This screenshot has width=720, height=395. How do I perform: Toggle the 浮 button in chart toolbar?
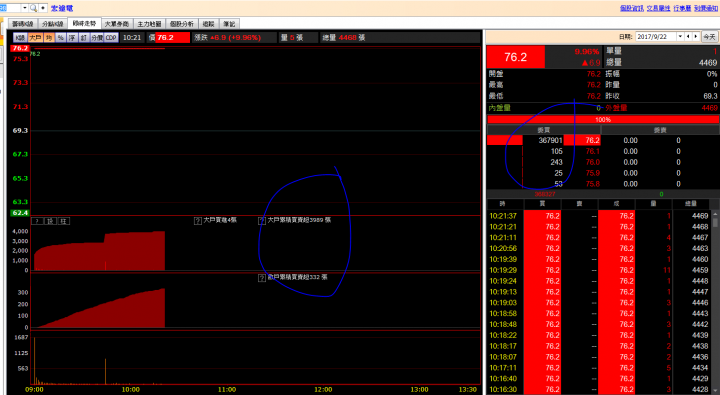pos(72,38)
